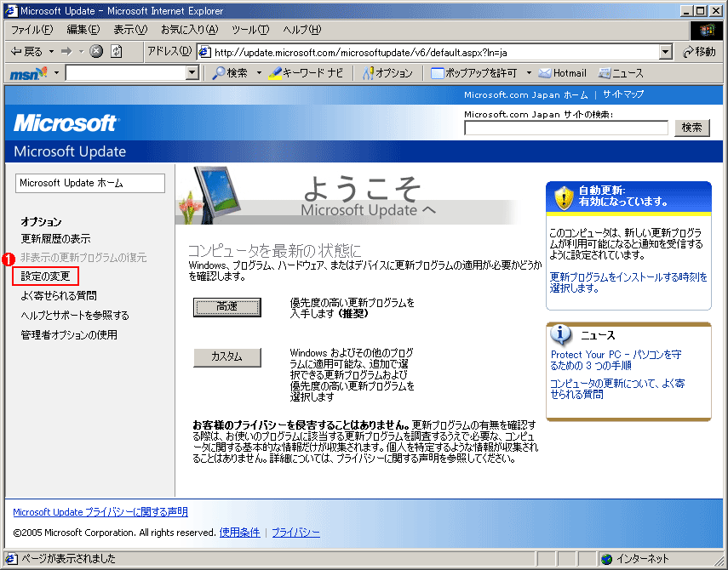
Task: Open the お気に入り menu
Action: (x=190, y=30)
